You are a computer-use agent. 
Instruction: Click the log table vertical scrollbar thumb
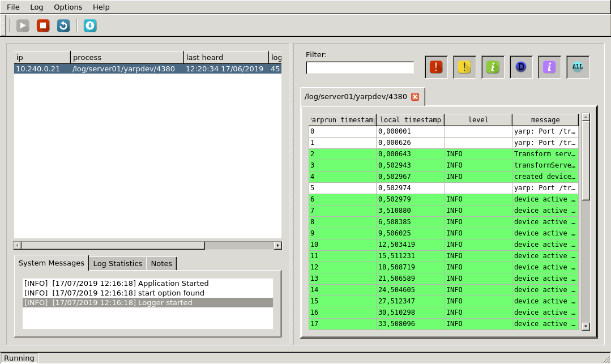tap(586, 161)
